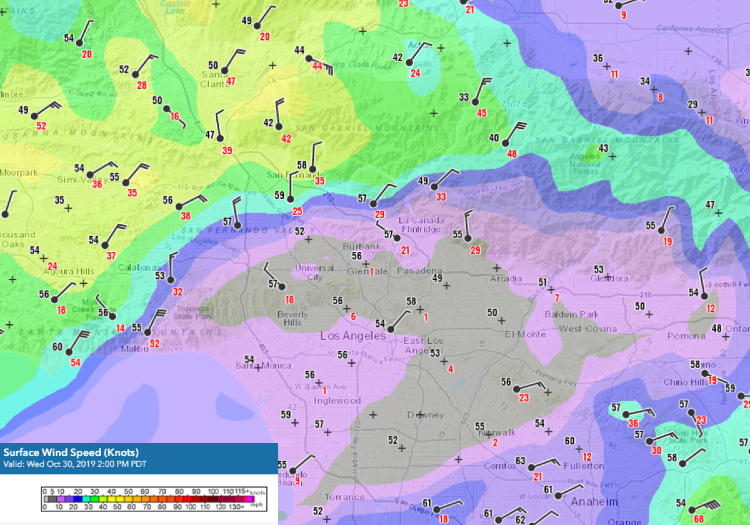
Task: Select the 'Downey' map label
Action: pyautogui.click(x=426, y=415)
